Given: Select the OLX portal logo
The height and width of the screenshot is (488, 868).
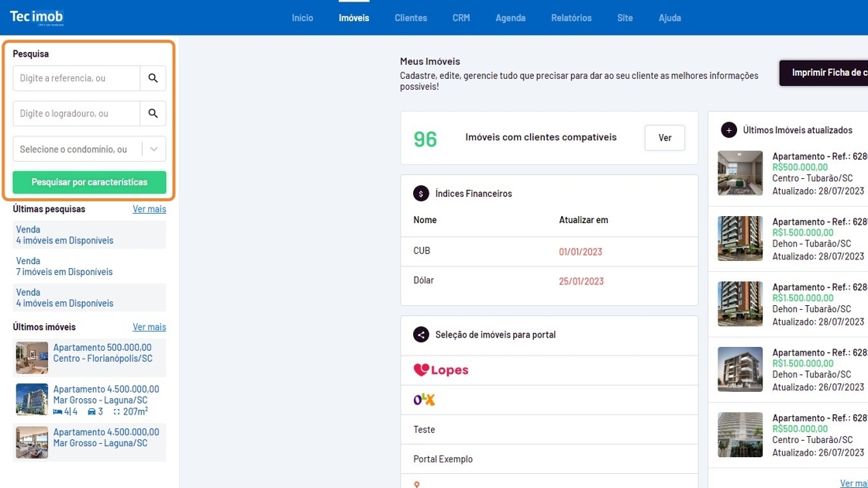Looking at the screenshot, I should 424,400.
